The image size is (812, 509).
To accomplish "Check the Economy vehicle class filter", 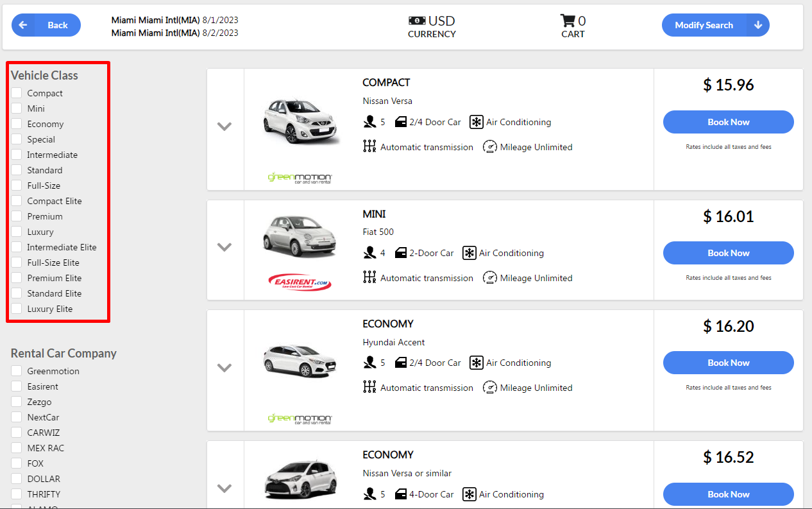I will pyautogui.click(x=17, y=124).
